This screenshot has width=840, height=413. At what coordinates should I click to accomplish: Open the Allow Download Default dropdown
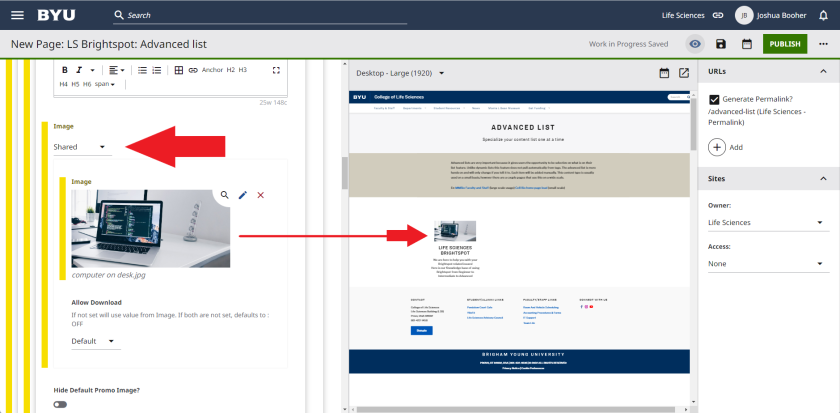coord(95,342)
